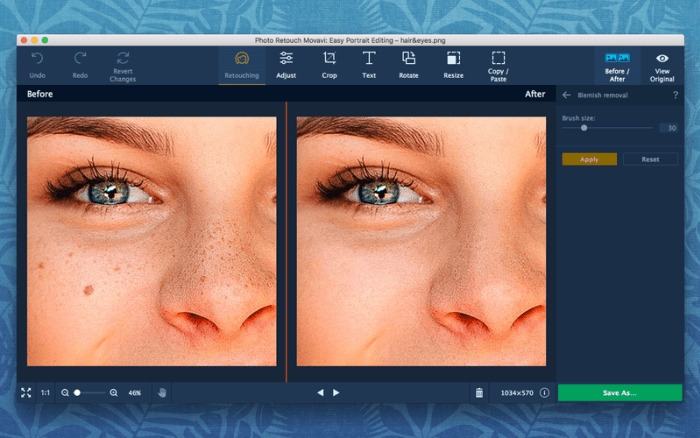Click the Brush size slider handle
Screen dimensions: 700x438
(584, 128)
